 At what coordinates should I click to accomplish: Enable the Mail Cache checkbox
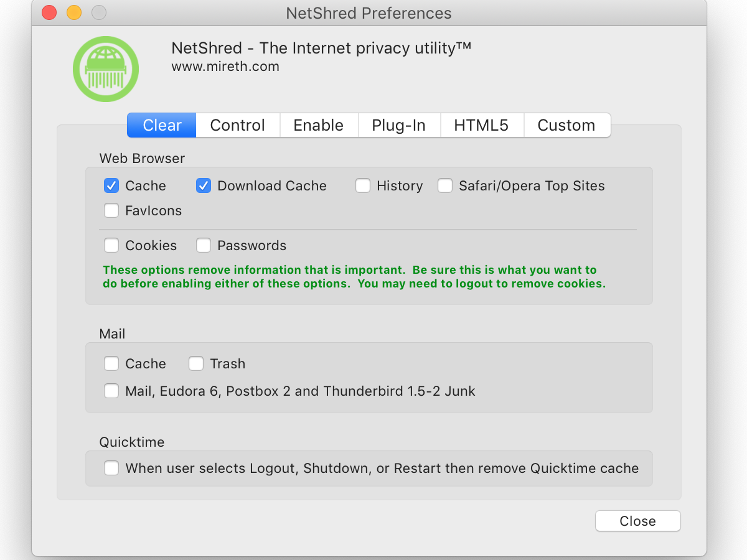coord(111,363)
